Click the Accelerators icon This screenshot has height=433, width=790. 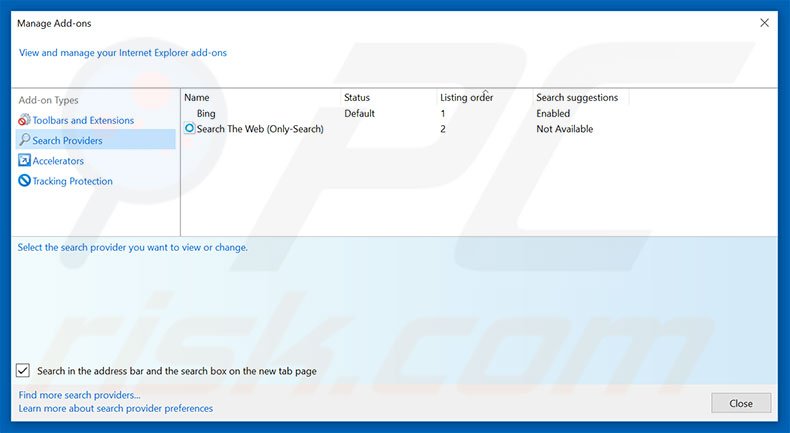24,160
